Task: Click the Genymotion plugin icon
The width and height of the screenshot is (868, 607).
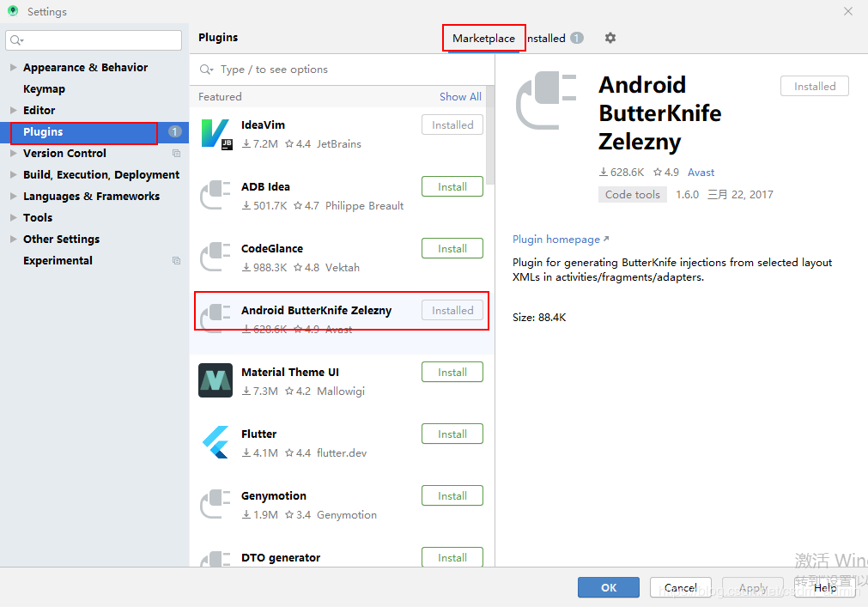Action: click(x=215, y=504)
